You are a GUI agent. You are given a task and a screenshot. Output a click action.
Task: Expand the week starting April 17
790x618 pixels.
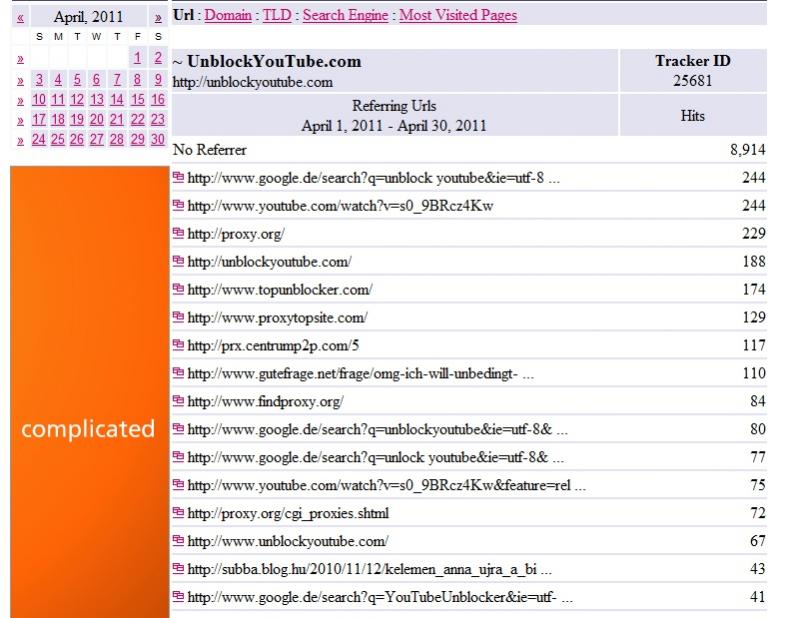pyautogui.click(x=21, y=120)
